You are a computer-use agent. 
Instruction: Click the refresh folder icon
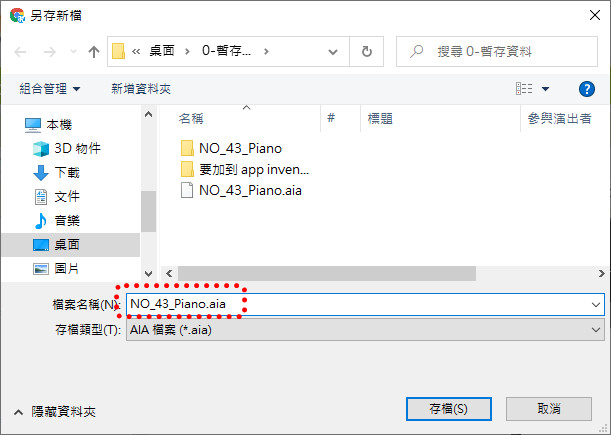coord(367,51)
